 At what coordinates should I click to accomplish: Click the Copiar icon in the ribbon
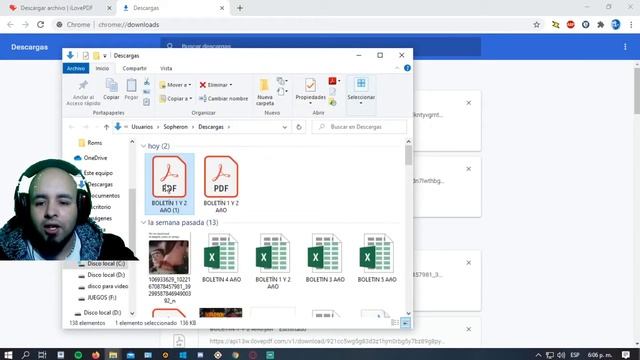coord(111,86)
